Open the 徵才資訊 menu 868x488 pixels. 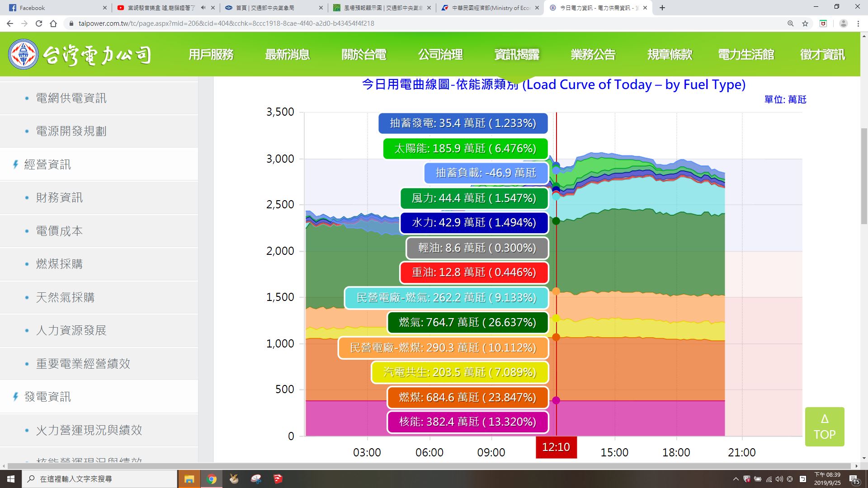point(822,55)
